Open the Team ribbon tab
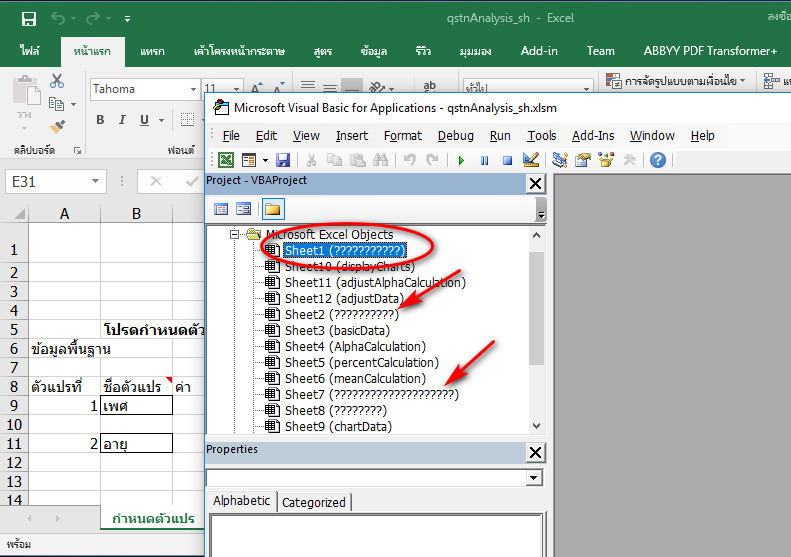Screen dimensions: 791x557 (x=600, y=51)
